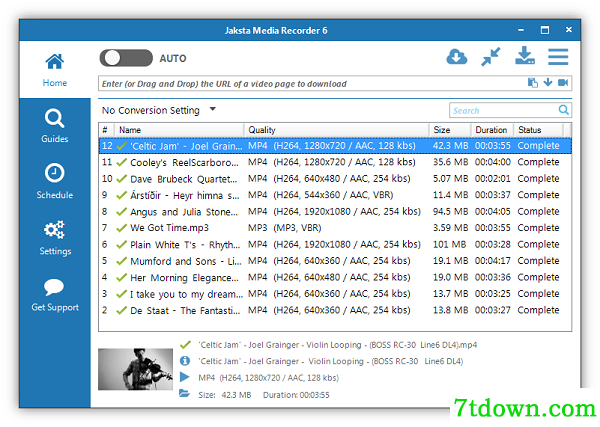Select the De Staat - The Fantasti... row
The image size is (600, 427).
pos(335,310)
